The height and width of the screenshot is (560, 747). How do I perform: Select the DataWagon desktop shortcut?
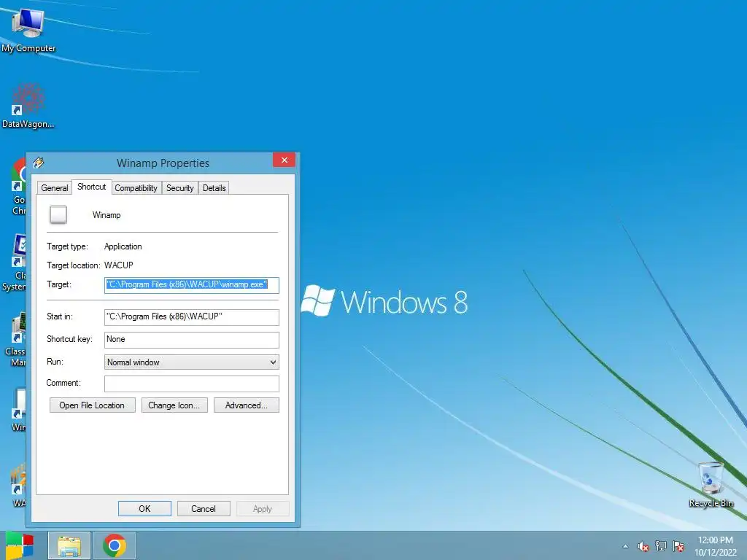point(28,106)
